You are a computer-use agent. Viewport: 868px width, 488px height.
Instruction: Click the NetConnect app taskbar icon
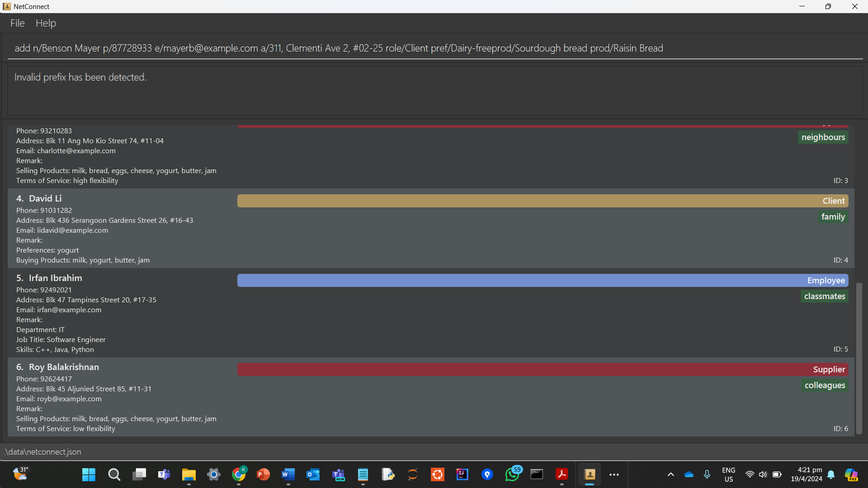[x=590, y=474]
